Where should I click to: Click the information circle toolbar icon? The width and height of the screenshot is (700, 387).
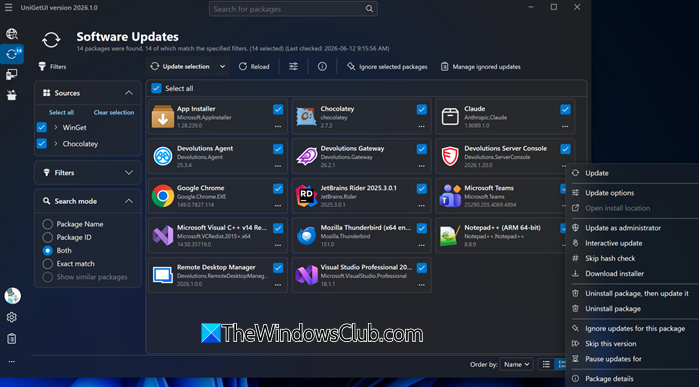tap(322, 67)
